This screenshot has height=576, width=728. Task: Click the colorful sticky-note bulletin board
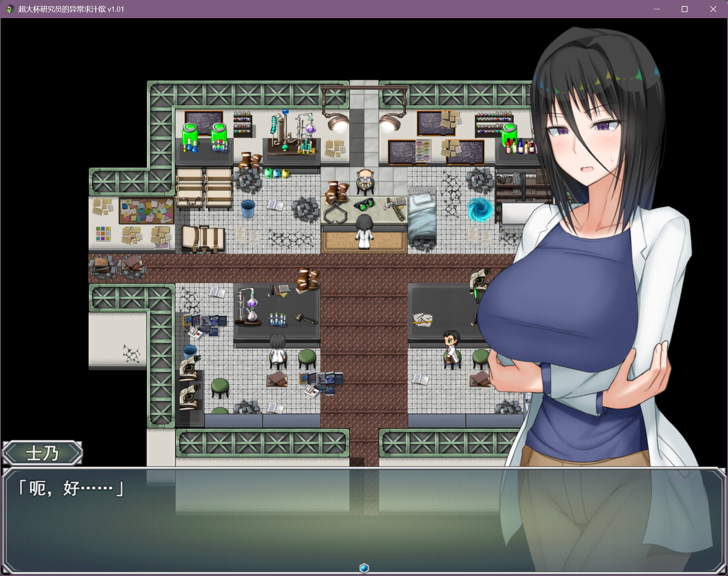pos(146,211)
